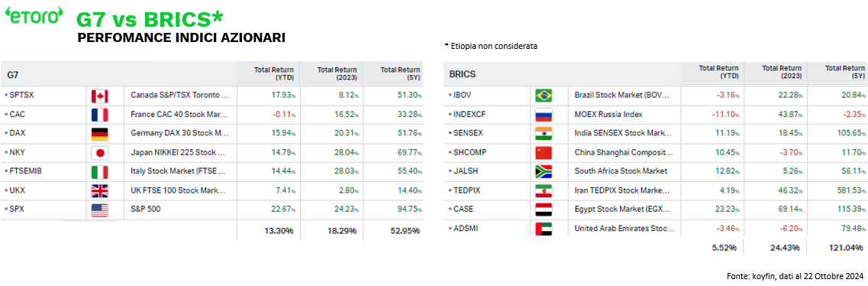Click the Brazil flag icon
Viewport: 868px width, 286px height.
(x=544, y=96)
